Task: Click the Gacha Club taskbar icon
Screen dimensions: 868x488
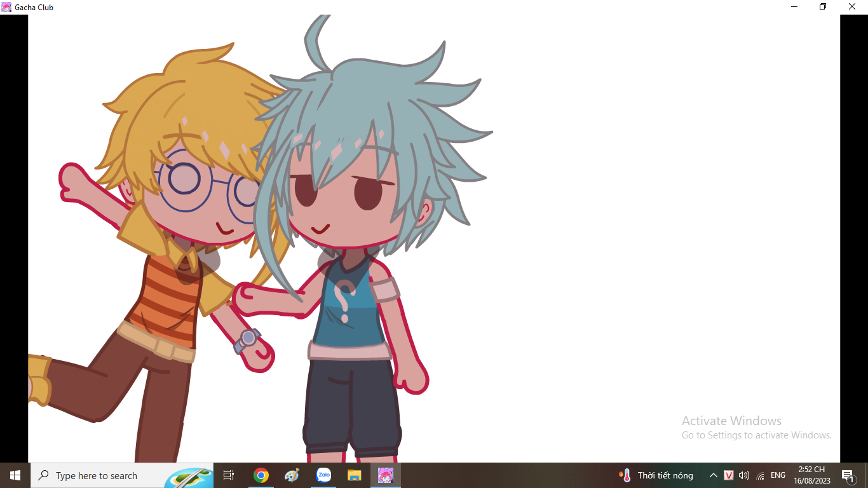Action: (x=386, y=475)
